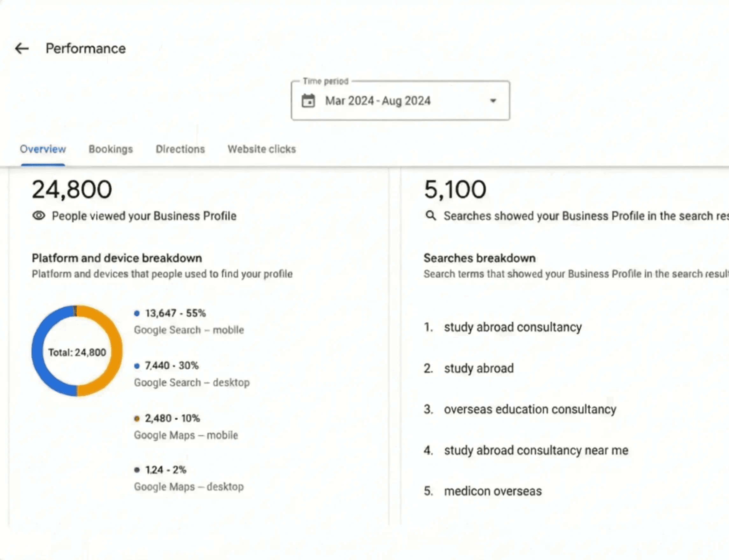Click the orange dot for Google Maps mobile
The width and height of the screenshot is (729, 560).
point(137,419)
